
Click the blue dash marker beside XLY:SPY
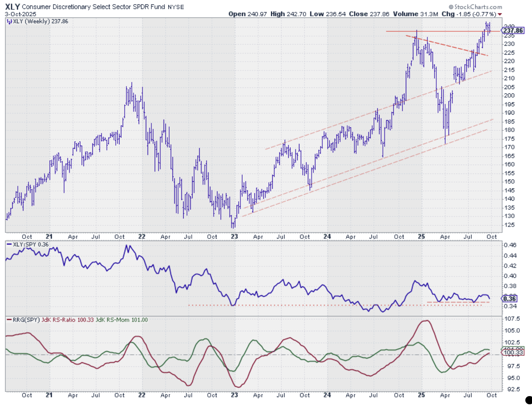click(x=9, y=245)
